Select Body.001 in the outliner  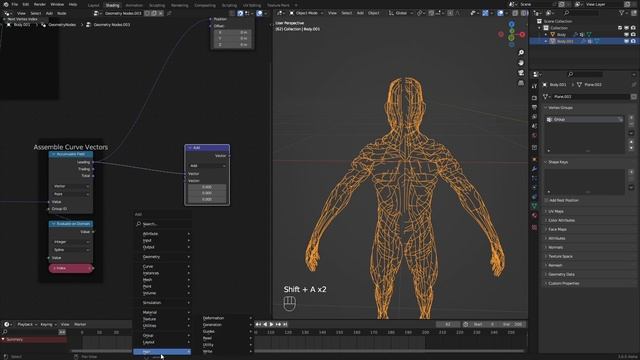pyautogui.click(x=565, y=41)
